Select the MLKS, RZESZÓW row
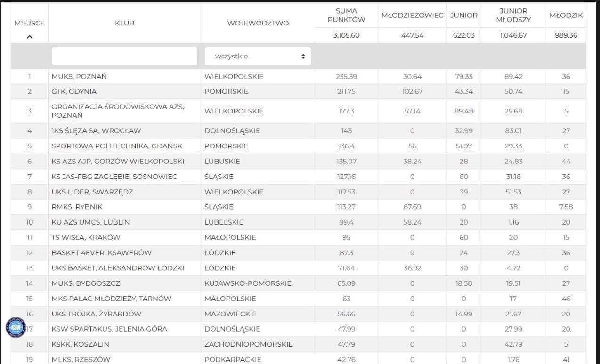 [299, 359]
